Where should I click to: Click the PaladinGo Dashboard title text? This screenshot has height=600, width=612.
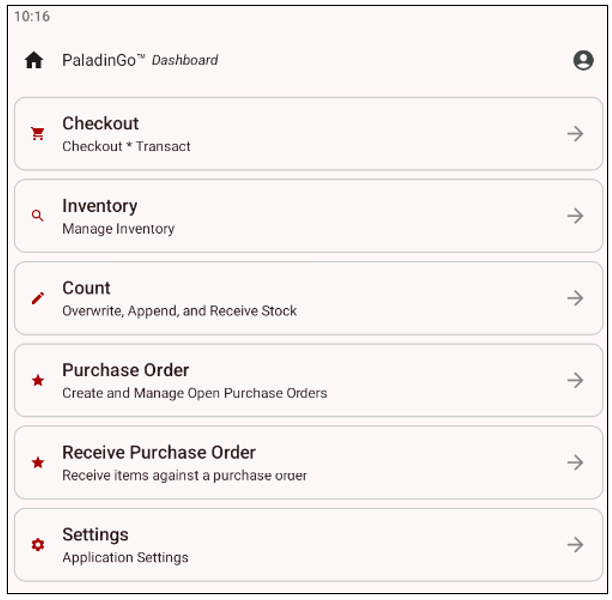[x=140, y=60]
